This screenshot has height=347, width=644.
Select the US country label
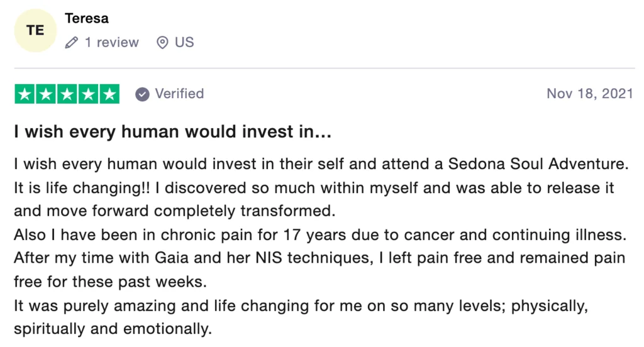tap(184, 43)
